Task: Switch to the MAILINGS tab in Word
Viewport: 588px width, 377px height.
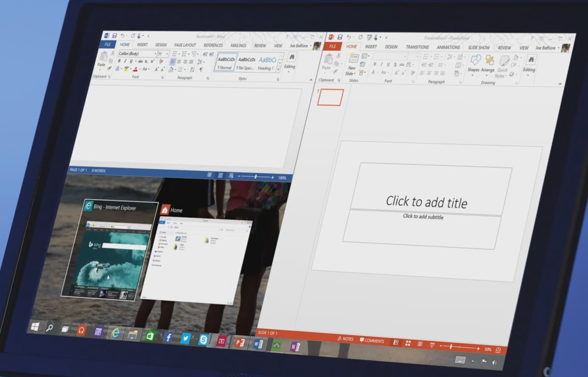Action: [238, 46]
